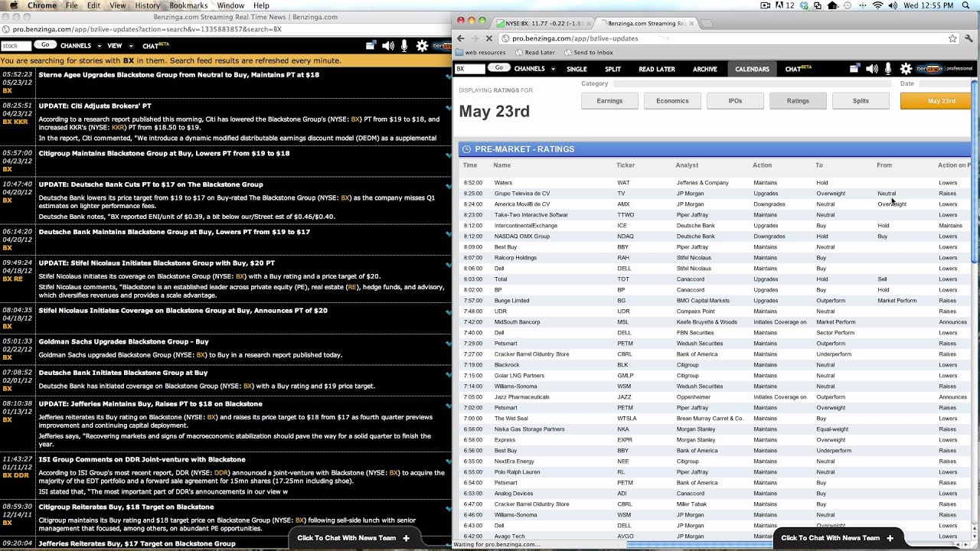Open the Bookmarks menu in menu bar
Viewport: 980px width, 551px height.
(188, 5)
